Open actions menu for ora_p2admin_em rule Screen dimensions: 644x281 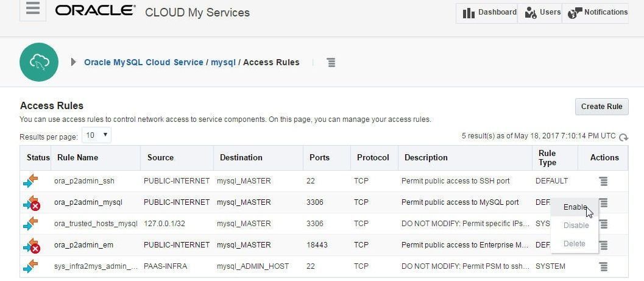coord(603,245)
